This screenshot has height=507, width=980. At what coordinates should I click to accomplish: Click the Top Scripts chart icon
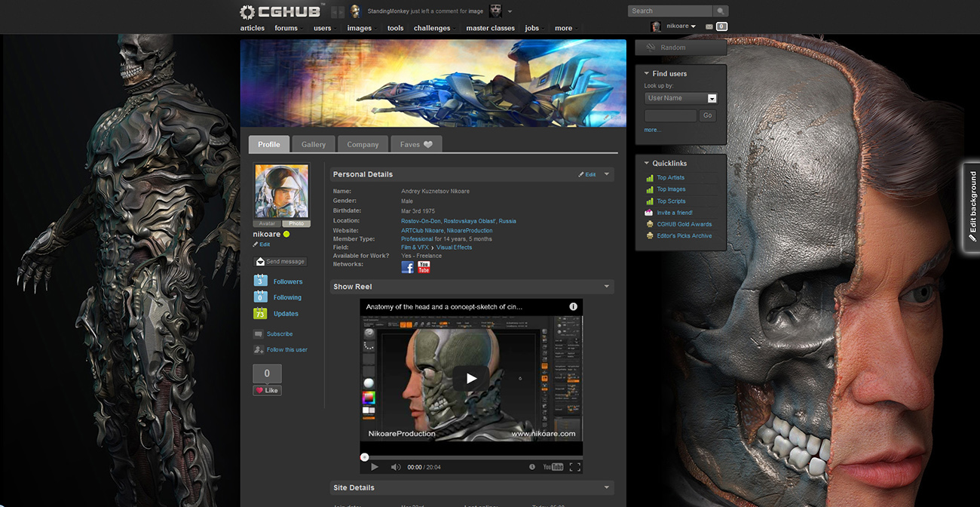click(649, 201)
